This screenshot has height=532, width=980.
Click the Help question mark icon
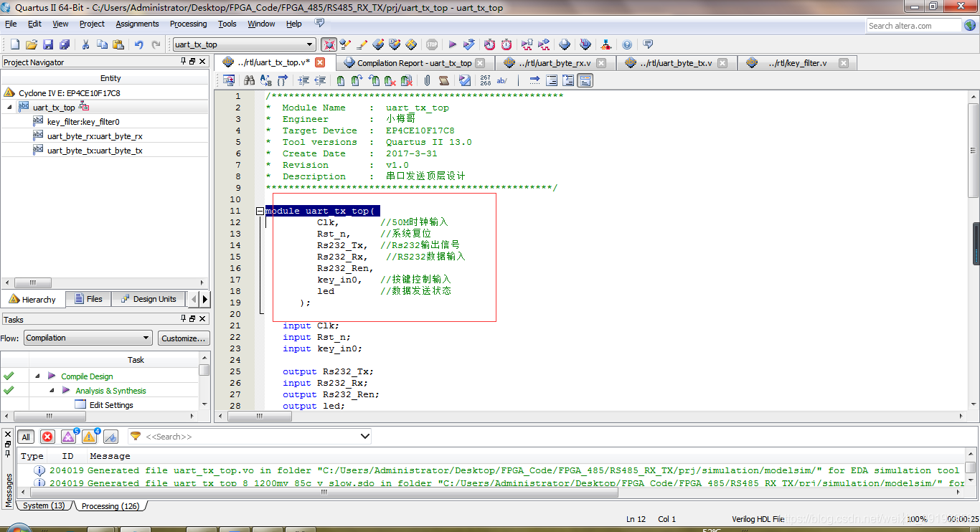point(627,44)
